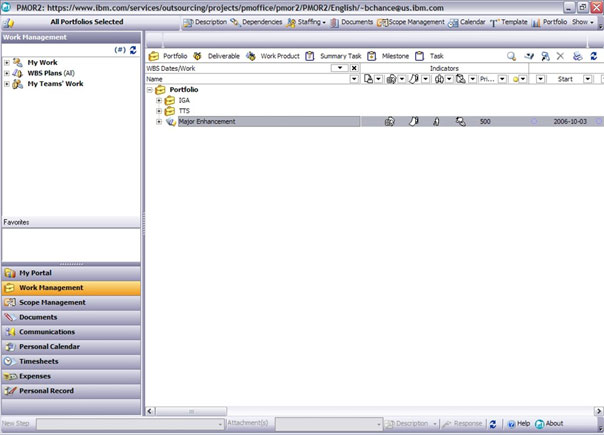Viewport: 604px width, 435px height.
Task: Click the start date 2006-10-03
Action: [570, 122]
